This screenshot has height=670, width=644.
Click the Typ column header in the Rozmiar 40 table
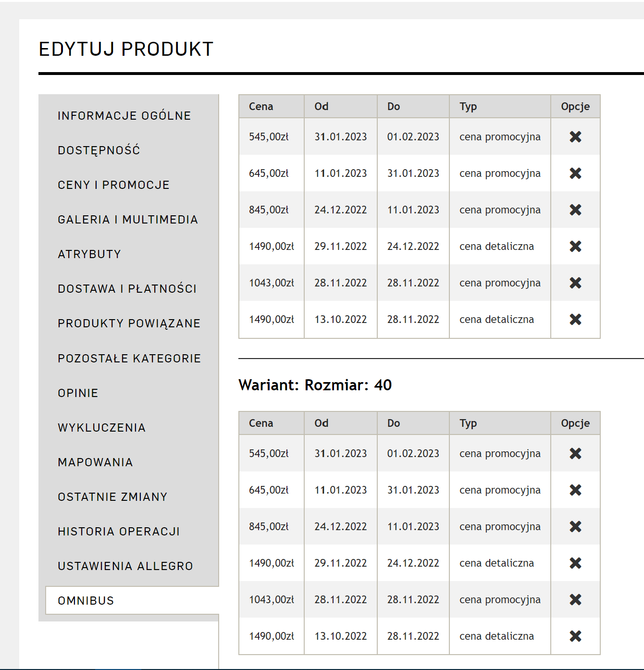coord(468,423)
